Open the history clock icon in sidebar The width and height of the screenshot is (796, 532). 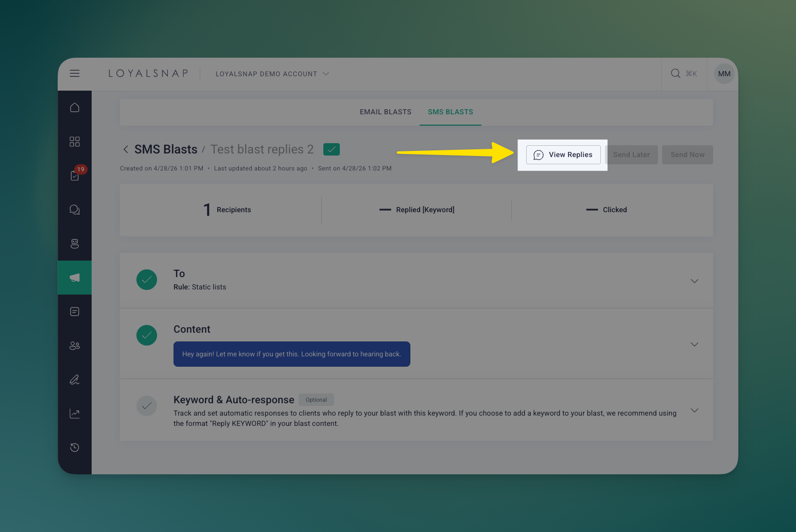point(75,448)
